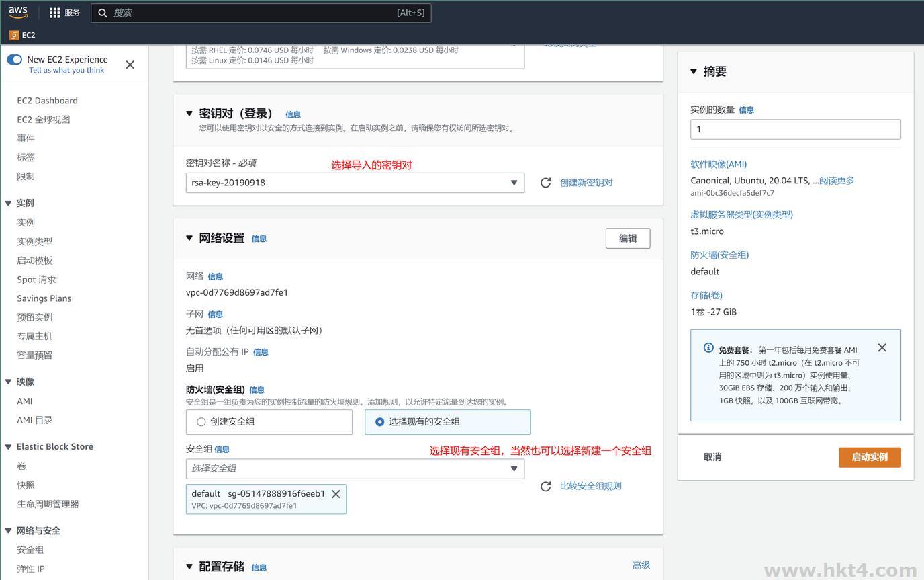The image size is (924, 580).
Task: Click the t3.micro instance type text
Action: [x=707, y=231]
